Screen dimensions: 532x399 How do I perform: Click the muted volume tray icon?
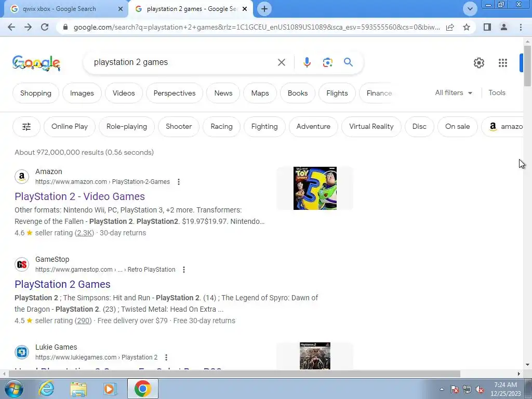click(480, 390)
